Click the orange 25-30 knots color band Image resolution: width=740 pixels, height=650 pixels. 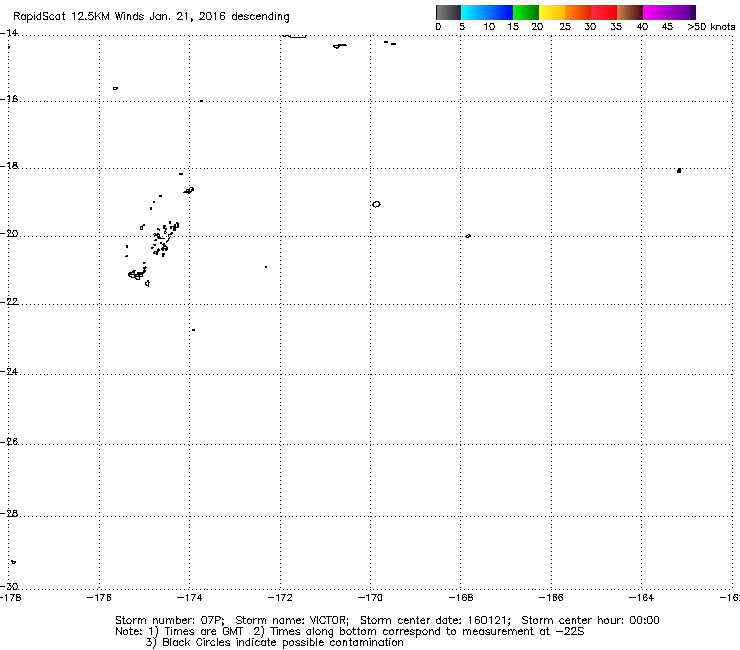[578, 12]
